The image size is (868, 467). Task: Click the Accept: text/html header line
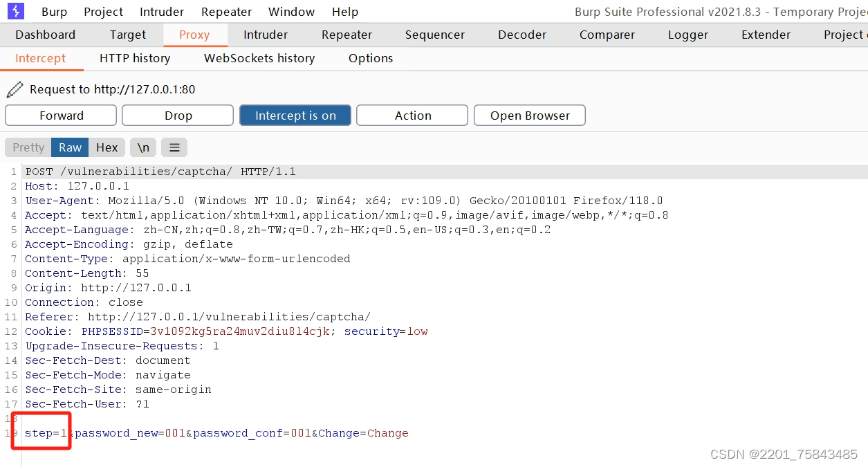coord(347,215)
